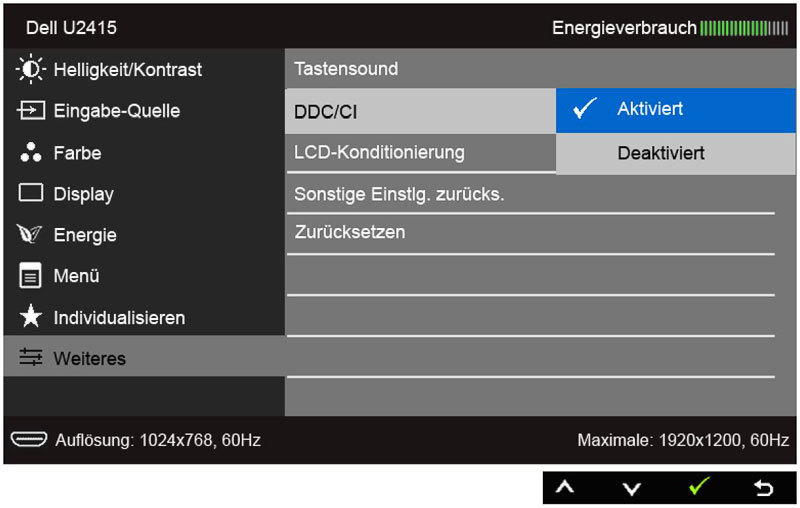Click the checkmark beside Aktiviert
Viewport: 800px width, 508px height.
pos(586,109)
